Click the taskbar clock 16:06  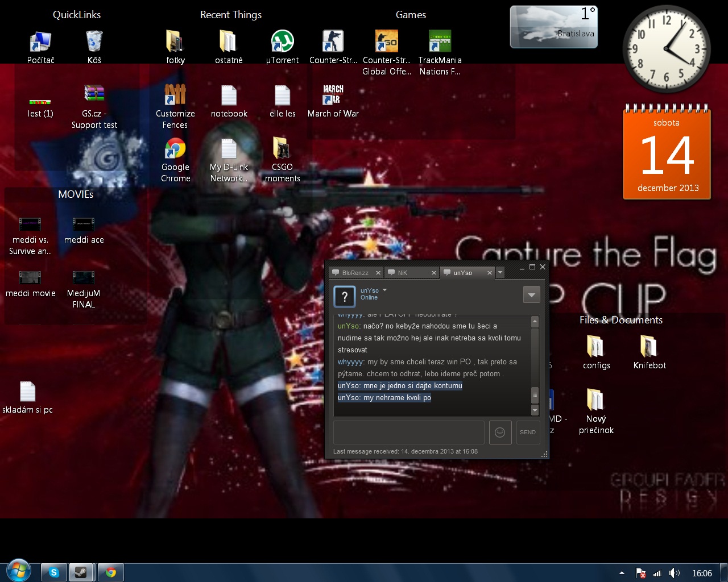pos(702,573)
